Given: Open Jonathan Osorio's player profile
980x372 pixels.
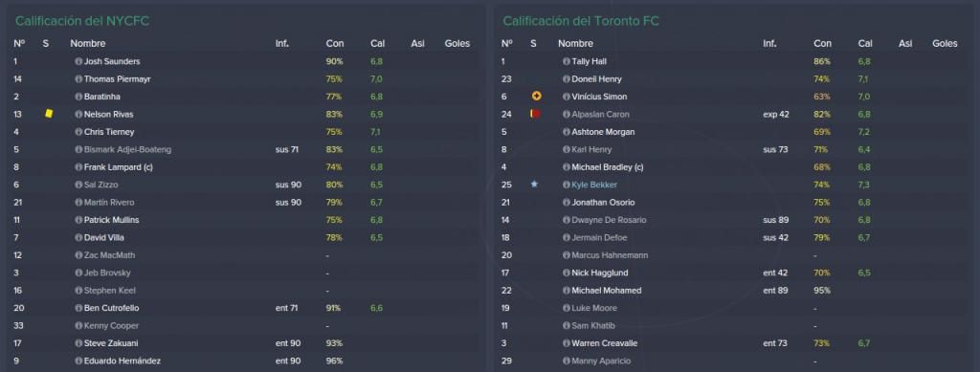Looking at the screenshot, I should (x=603, y=202).
